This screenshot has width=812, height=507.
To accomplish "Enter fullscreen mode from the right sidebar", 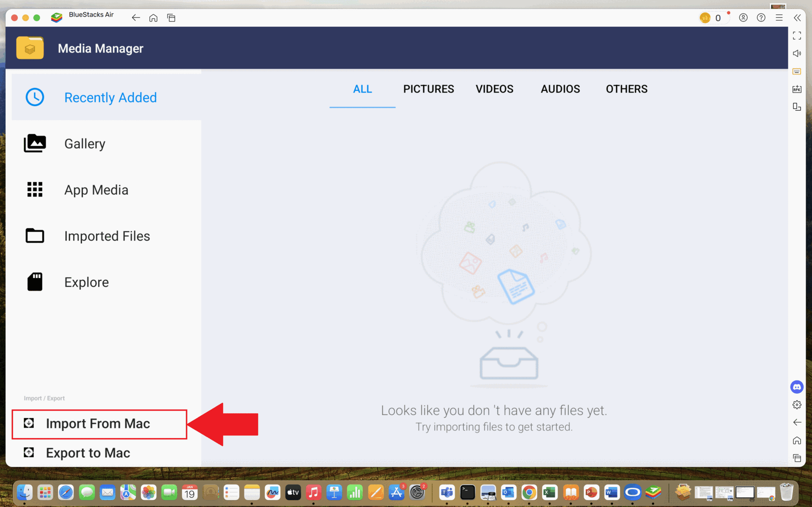I will [x=797, y=36].
